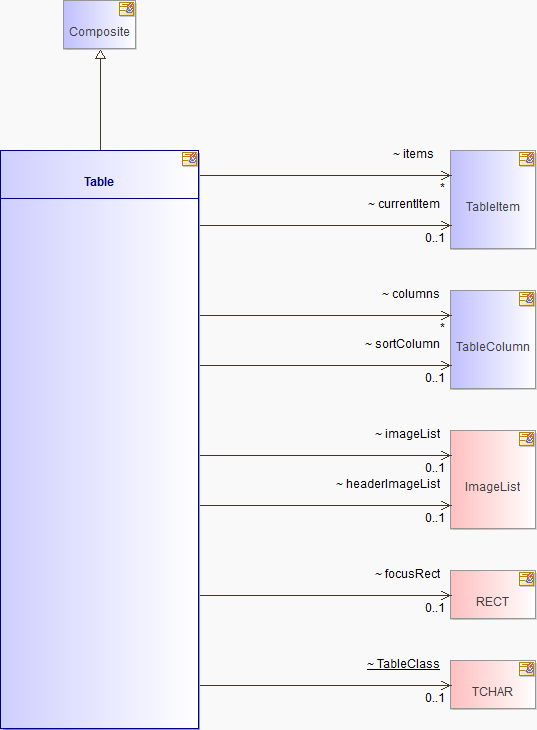
Task: Select the Composite class box
Action: click(x=100, y=25)
